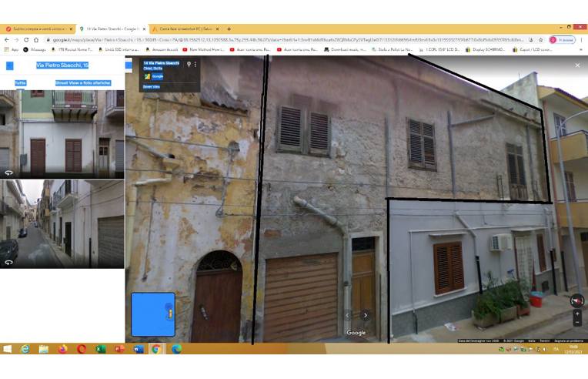Screen dimensions: 588x379
Task: Zoom in with the Street View plus button
Action: tap(577, 314)
